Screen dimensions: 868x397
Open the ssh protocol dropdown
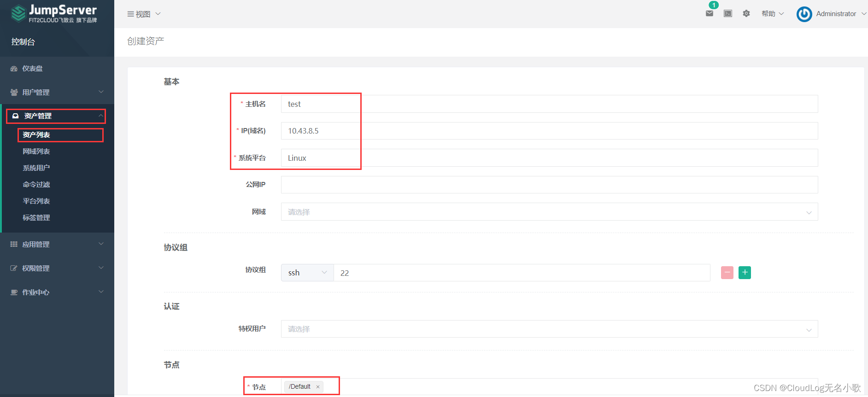tap(307, 273)
